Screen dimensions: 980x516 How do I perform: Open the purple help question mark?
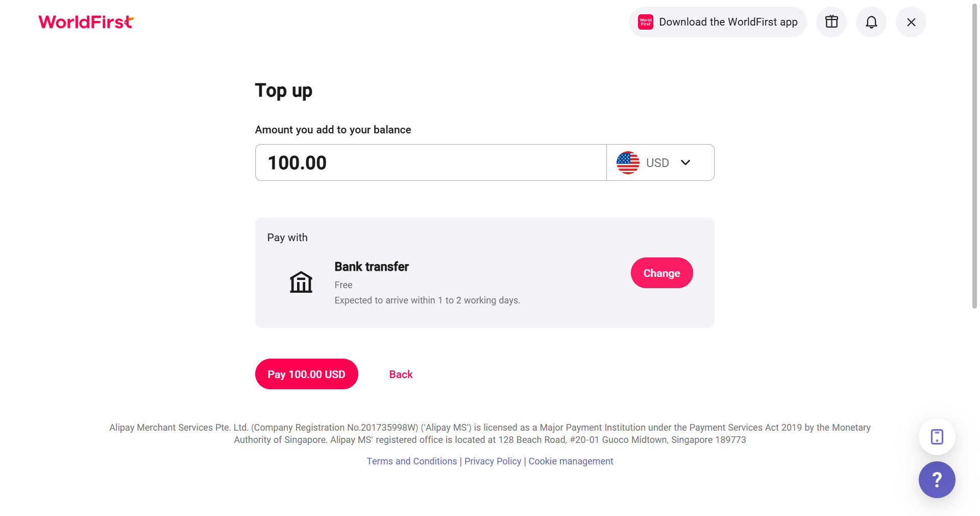937,480
